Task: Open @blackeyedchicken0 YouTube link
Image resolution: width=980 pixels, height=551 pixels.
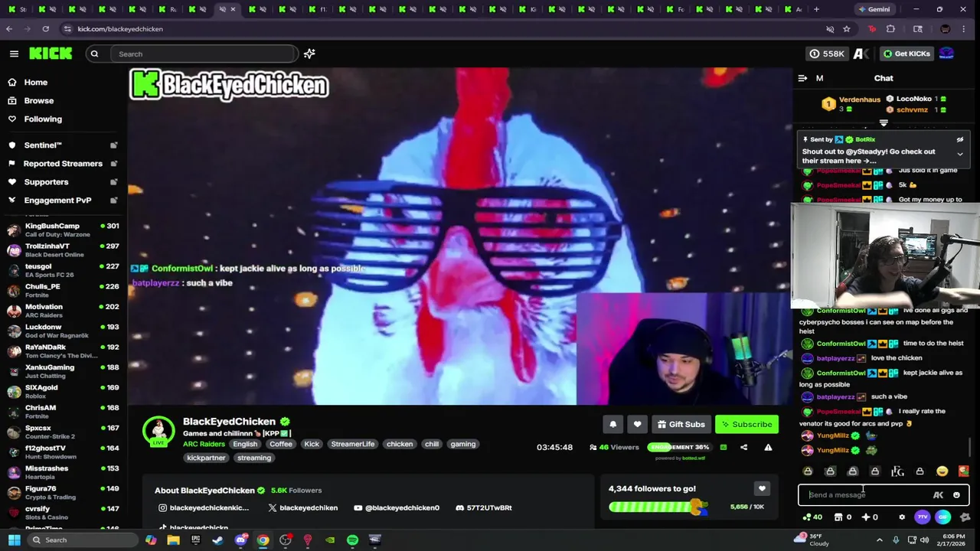Action: point(397,507)
